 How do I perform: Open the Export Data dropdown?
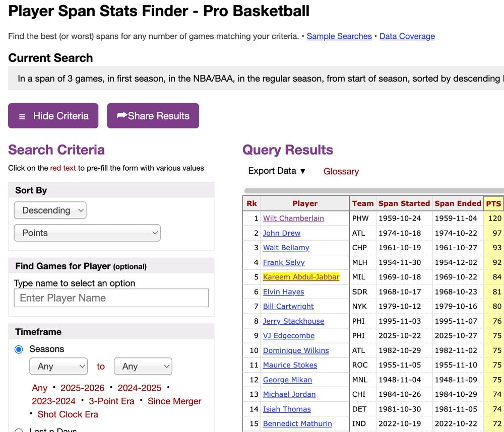pos(276,171)
